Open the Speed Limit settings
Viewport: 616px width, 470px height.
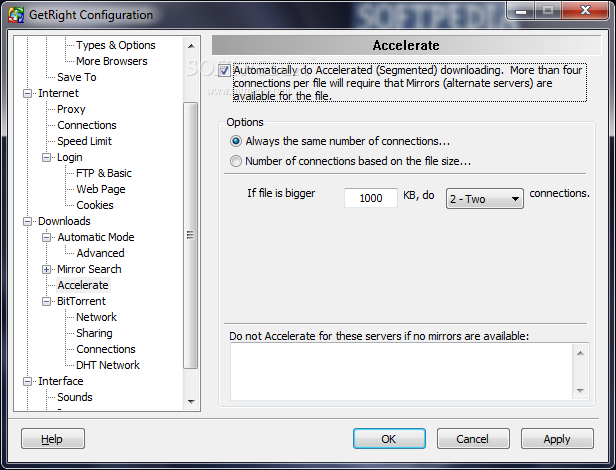84,141
